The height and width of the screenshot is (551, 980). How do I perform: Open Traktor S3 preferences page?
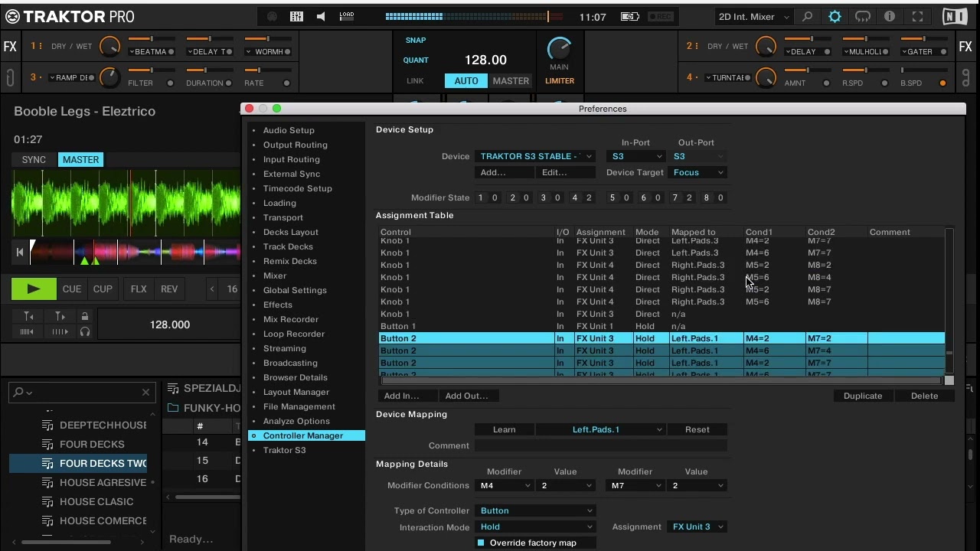[x=285, y=450]
